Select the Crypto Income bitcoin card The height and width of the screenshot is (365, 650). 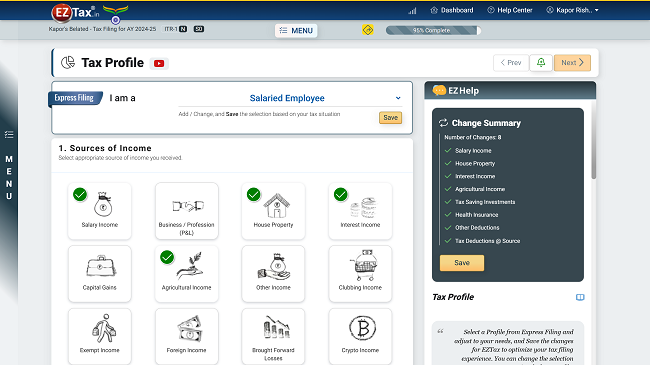pos(360,336)
